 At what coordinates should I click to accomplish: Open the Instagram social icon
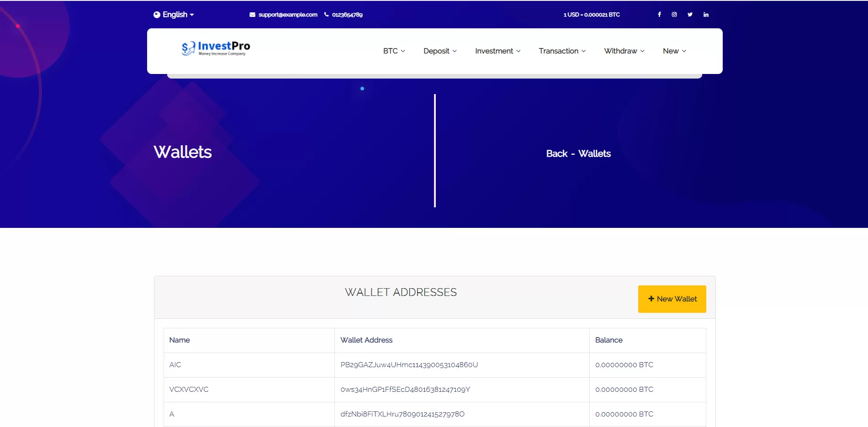(x=674, y=15)
